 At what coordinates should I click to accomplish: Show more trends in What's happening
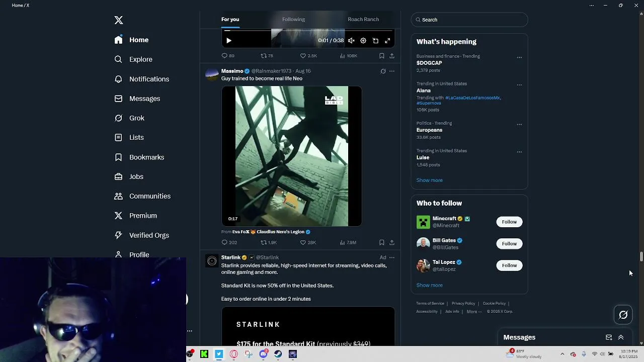[x=429, y=180]
